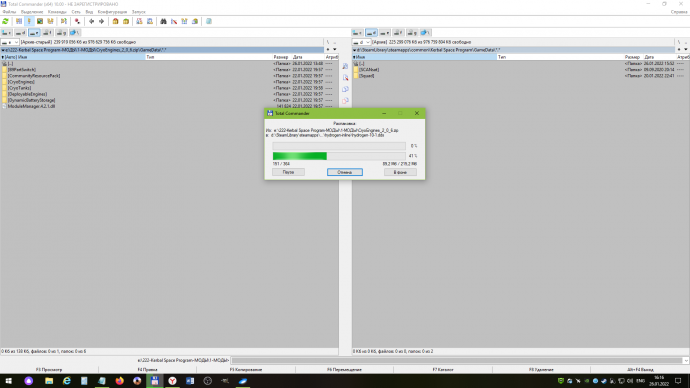This screenshot has height=388, width=690.
Task: Click the top document icon between panels
Action: click(345, 66)
